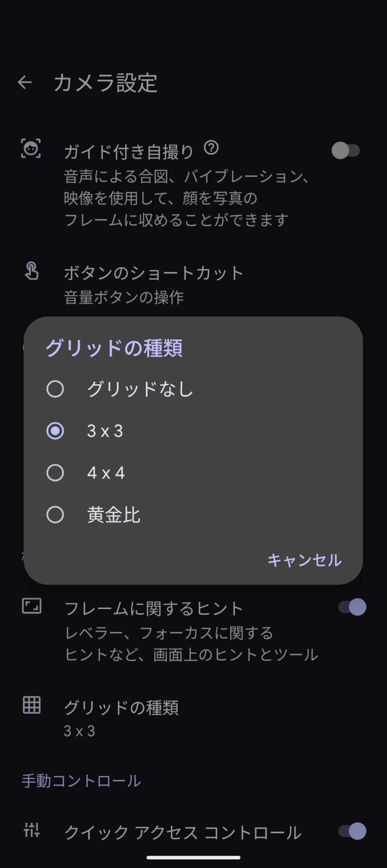Viewport: 387px width, 868px height.
Task: Select the グリッドなし radio option
Action: coord(55,389)
